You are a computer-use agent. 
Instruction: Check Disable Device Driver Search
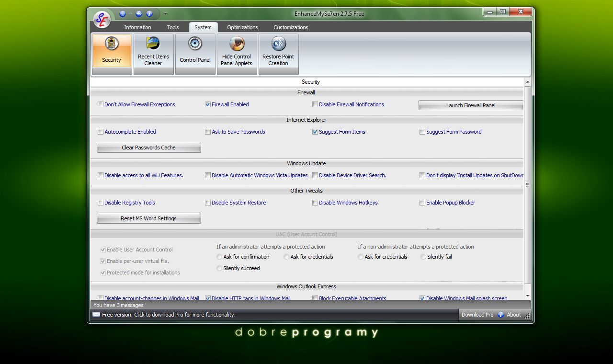(315, 175)
